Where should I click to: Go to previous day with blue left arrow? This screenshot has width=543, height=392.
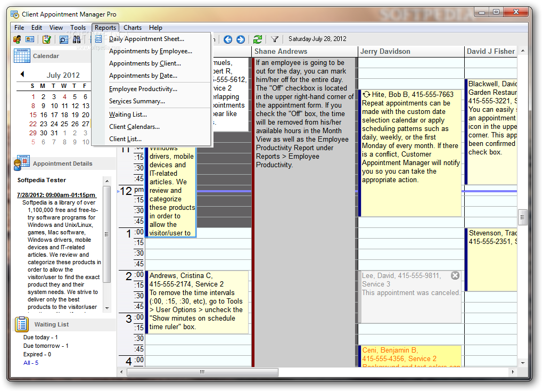228,39
